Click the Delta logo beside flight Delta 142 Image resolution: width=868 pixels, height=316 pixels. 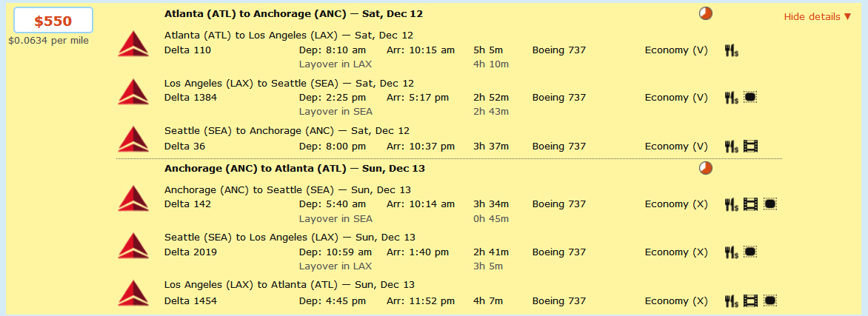tap(133, 198)
